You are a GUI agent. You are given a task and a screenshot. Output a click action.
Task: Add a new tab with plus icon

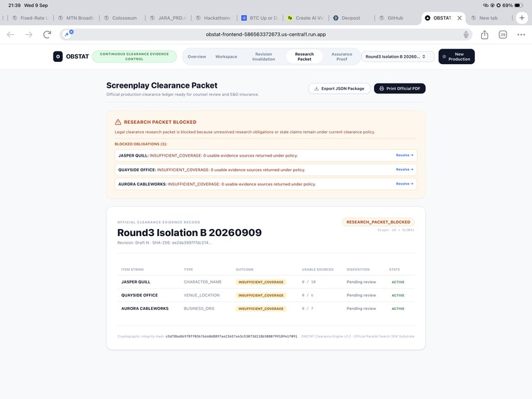[522, 18]
